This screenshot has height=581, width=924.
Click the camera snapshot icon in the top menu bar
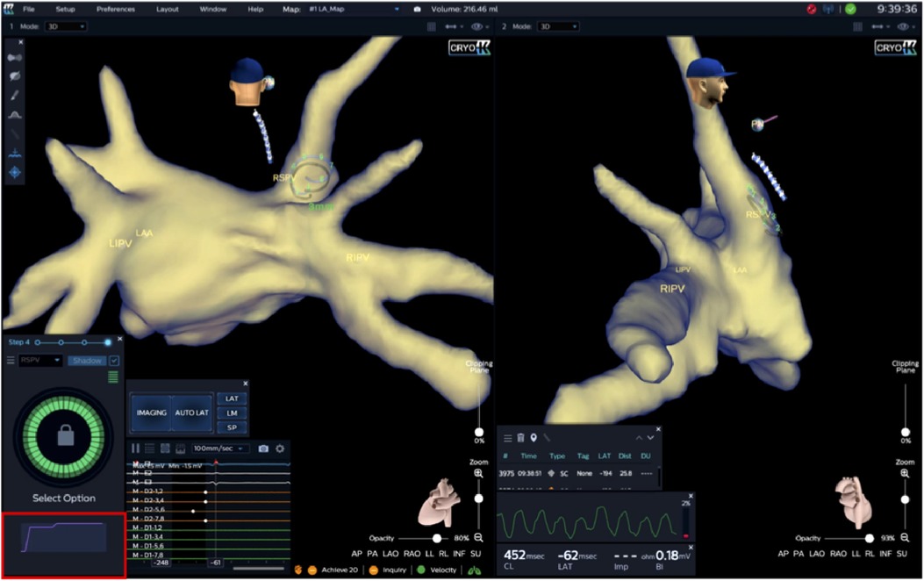click(417, 9)
